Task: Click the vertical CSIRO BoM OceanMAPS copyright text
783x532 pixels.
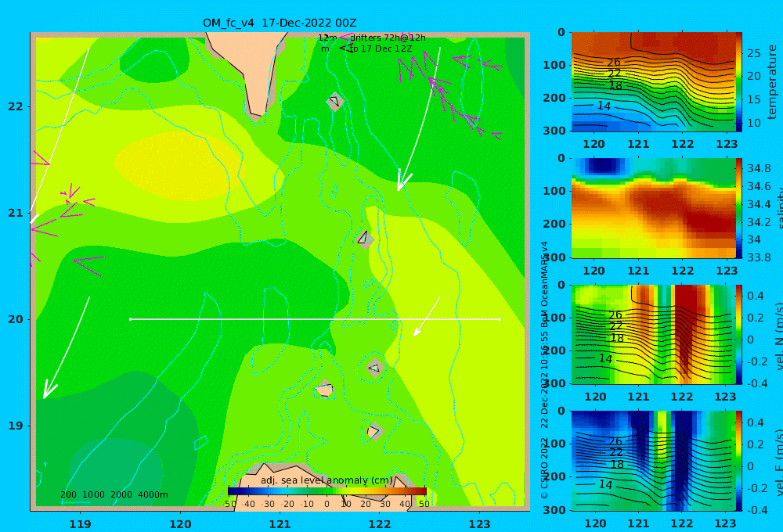Action: (x=544, y=370)
